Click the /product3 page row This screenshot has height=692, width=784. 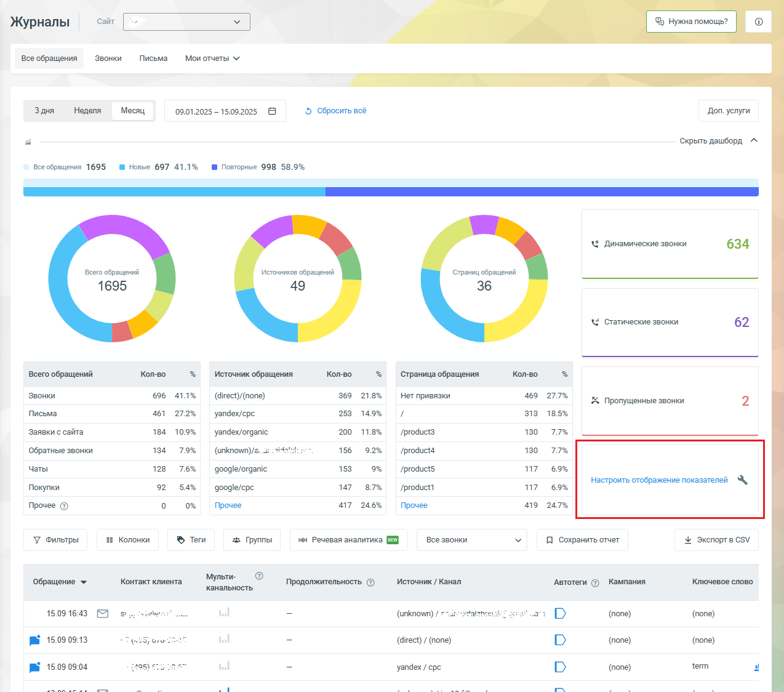click(484, 432)
